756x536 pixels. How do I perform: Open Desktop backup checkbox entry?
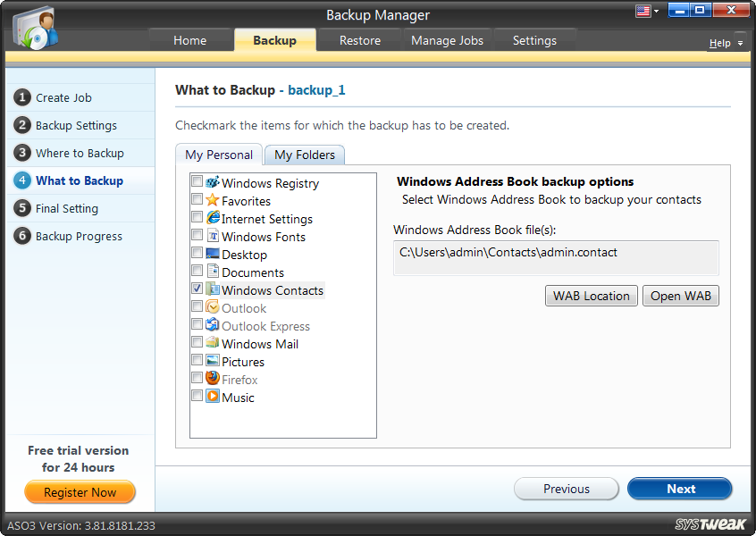pyautogui.click(x=197, y=254)
